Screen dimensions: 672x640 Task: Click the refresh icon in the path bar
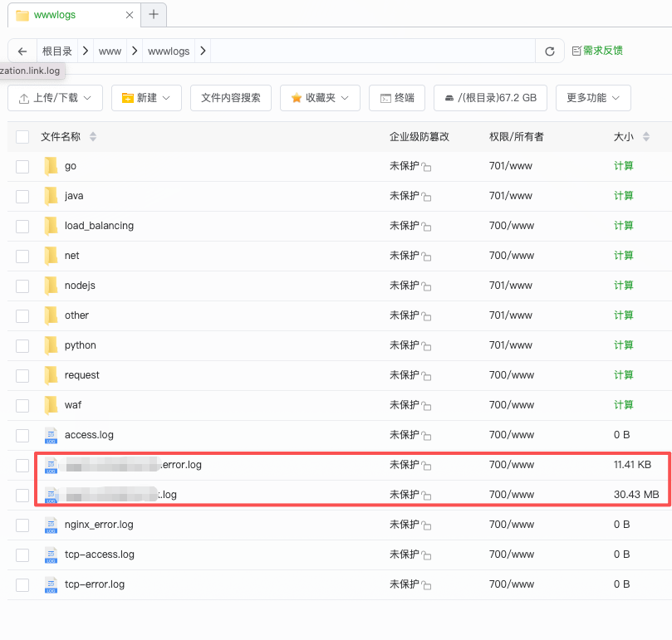[x=549, y=51]
